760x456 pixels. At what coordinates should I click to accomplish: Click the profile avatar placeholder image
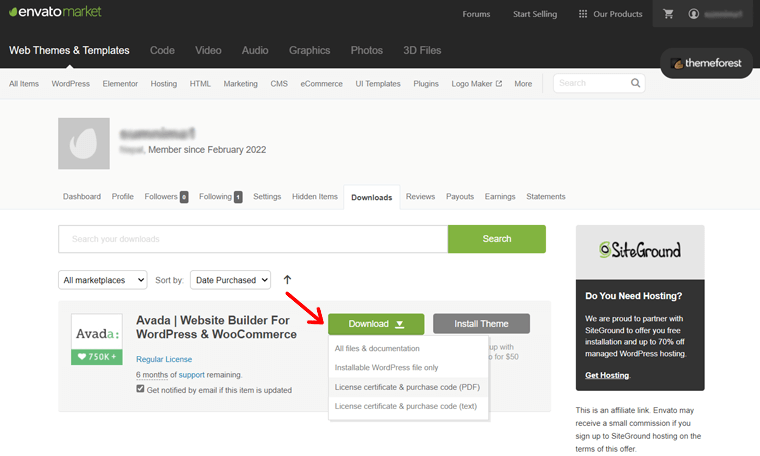click(84, 143)
